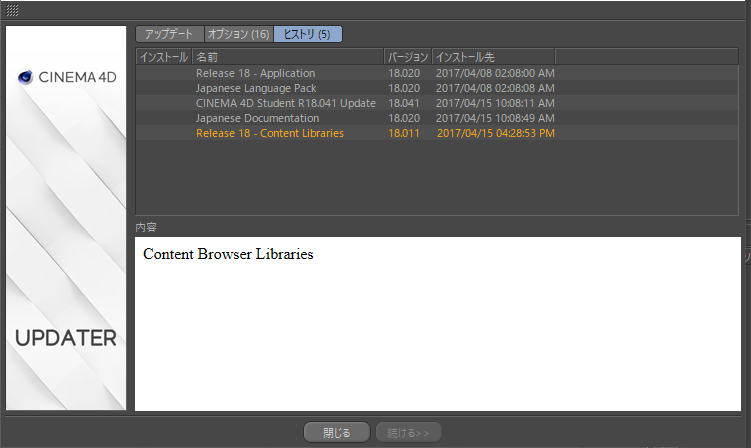Viewport: 751px width, 448px height.
Task: Click date 2017/04/08 02:08:08 AM
Action: (495, 88)
